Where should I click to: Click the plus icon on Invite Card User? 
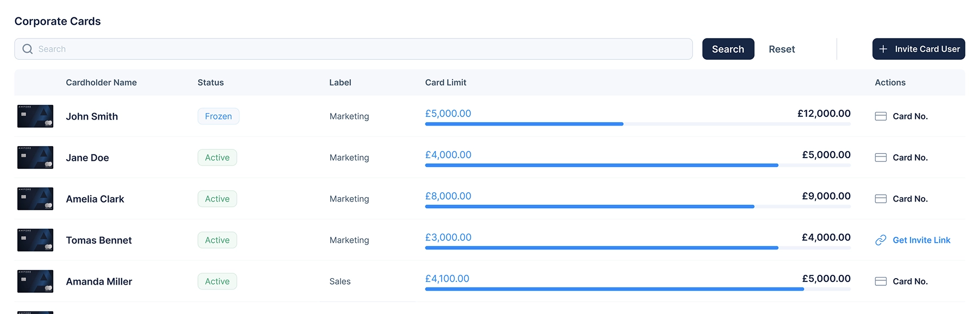[883, 49]
